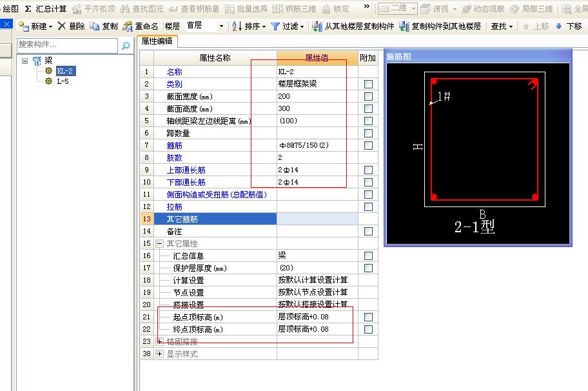The height and width of the screenshot is (391, 588).
Task: Toggle 附加 checkbox for 起点顶标高 row
Action: (368, 317)
